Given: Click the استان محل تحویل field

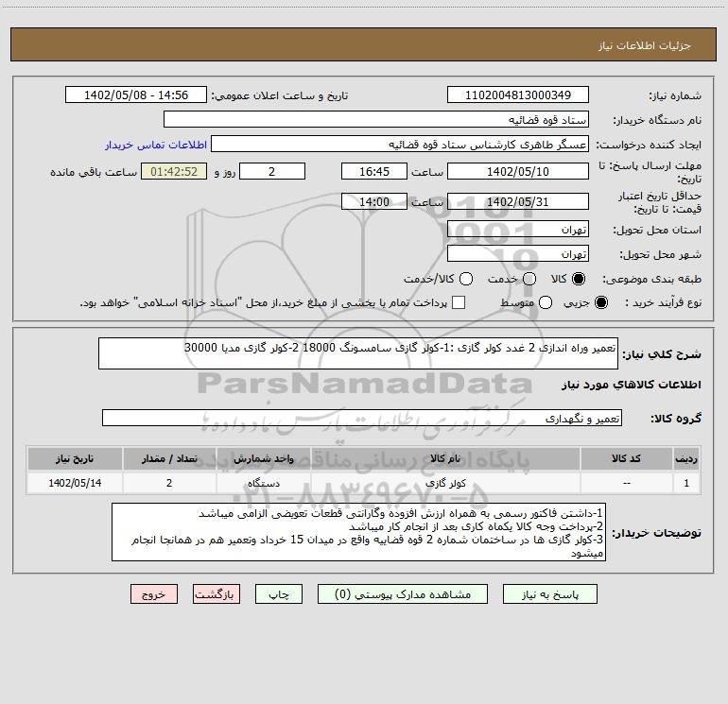Looking at the screenshot, I should coord(518,229).
